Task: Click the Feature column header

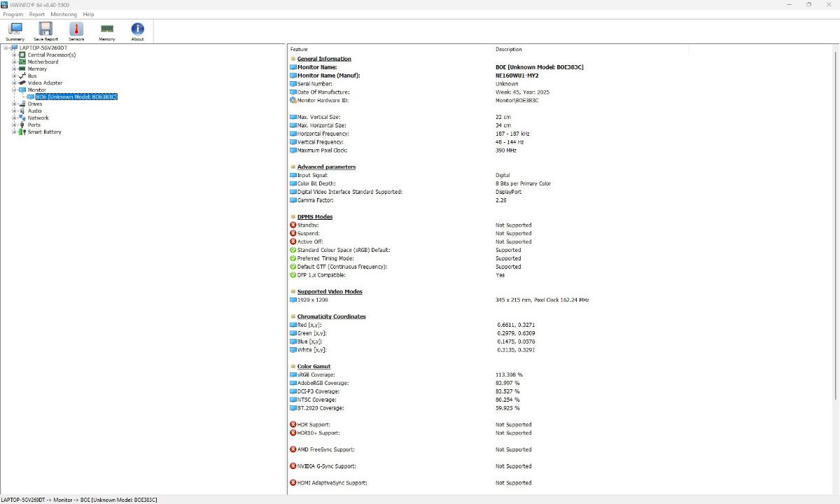Action: click(x=390, y=49)
